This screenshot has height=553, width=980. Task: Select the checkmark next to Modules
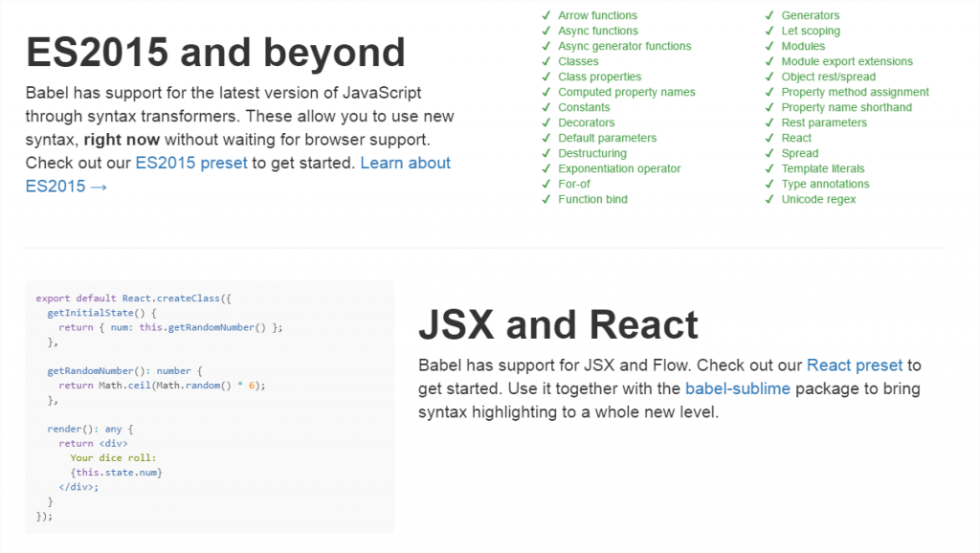pos(769,46)
